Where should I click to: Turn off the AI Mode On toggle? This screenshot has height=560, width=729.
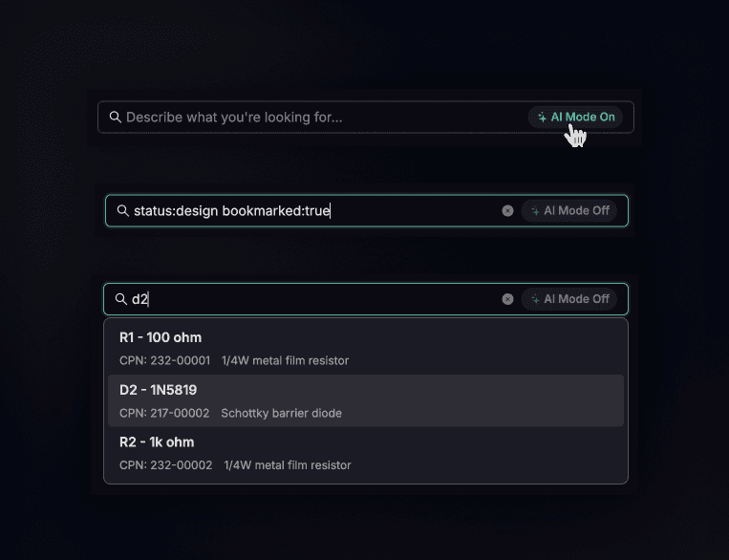coord(575,118)
